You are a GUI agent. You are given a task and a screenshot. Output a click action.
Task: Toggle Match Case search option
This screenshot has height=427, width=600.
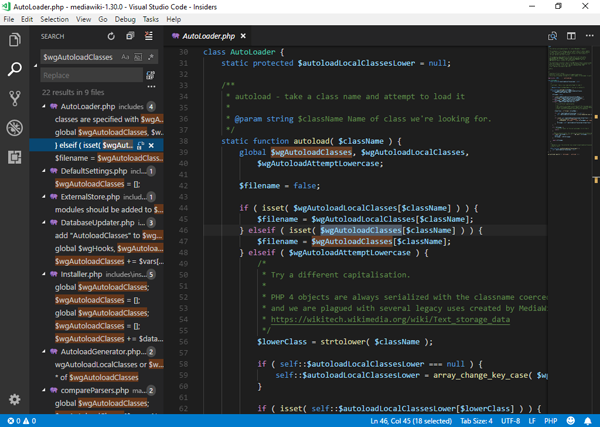[x=126, y=58]
